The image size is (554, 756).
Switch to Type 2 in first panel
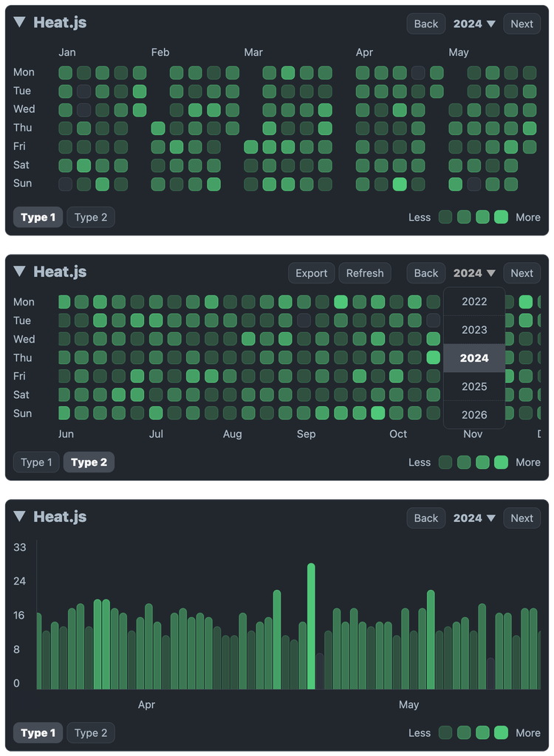[x=91, y=217]
